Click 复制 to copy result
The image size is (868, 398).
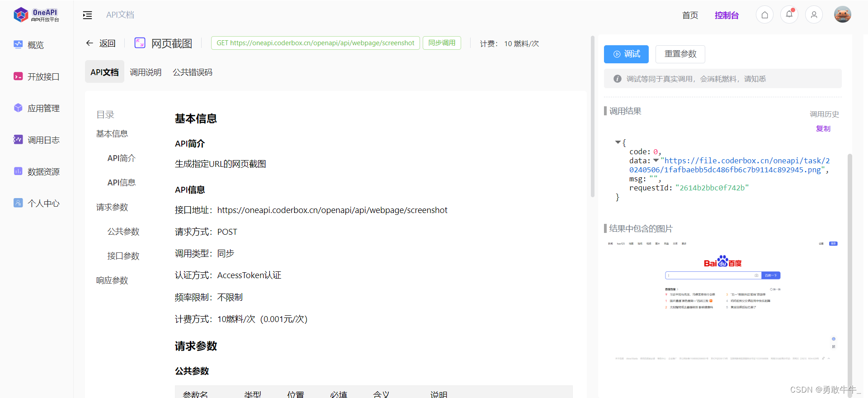823,128
